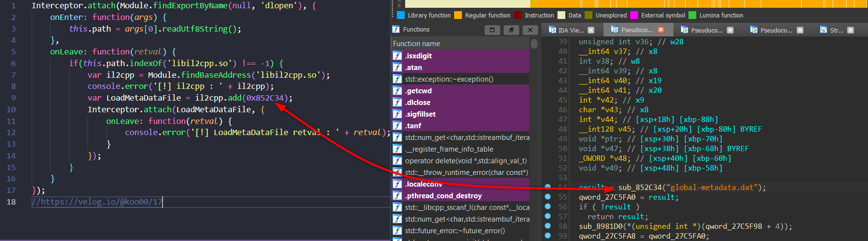The width and height of the screenshot is (868, 241).
Task: Select .isxdigit in the function list
Action: (x=461, y=55)
